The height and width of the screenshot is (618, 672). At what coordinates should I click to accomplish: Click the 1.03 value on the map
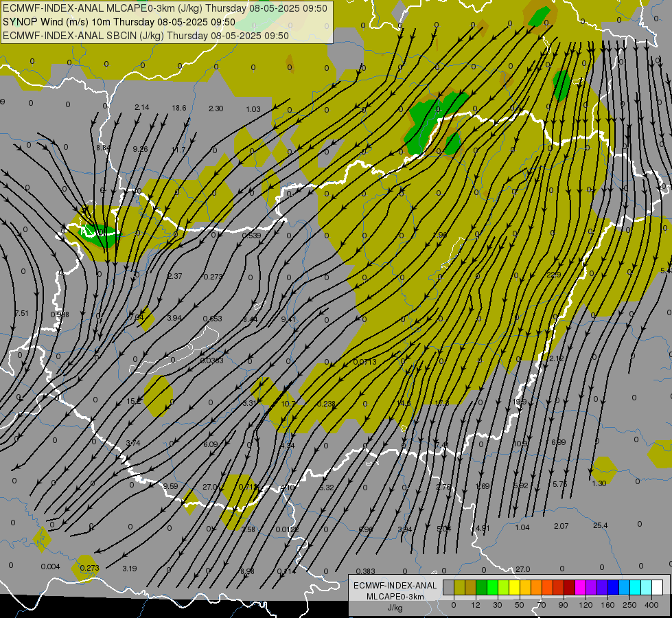click(253, 109)
